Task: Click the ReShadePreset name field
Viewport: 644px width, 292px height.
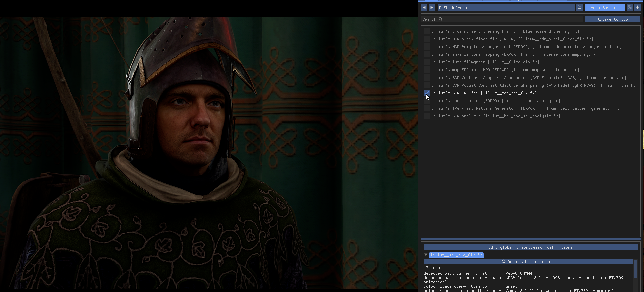Action: (x=506, y=7)
